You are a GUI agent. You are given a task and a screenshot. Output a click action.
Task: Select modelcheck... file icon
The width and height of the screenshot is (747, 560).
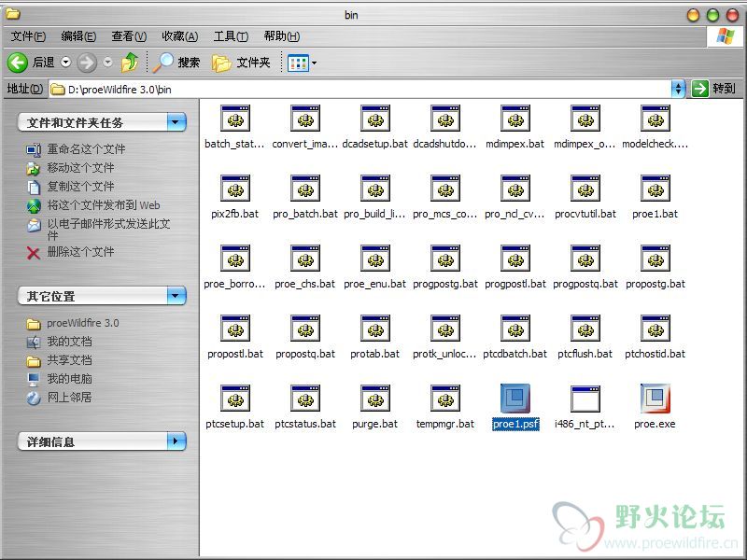(655, 119)
